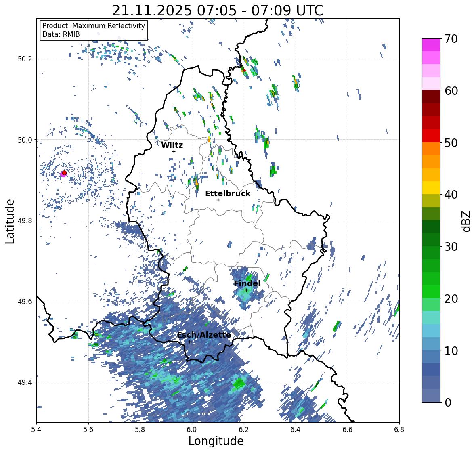Select the Ettelbruck city label

228,193
